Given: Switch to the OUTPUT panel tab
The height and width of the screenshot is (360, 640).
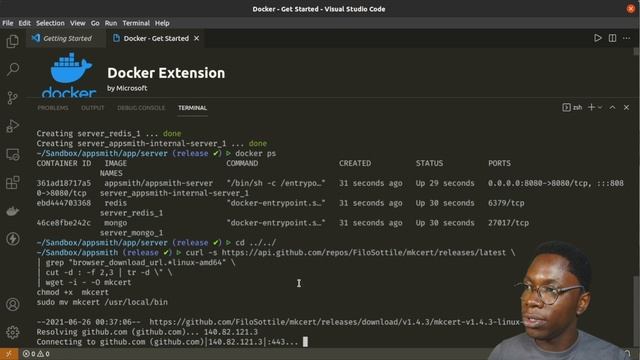Looking at the screenshot, I should (x=93, y=108).
